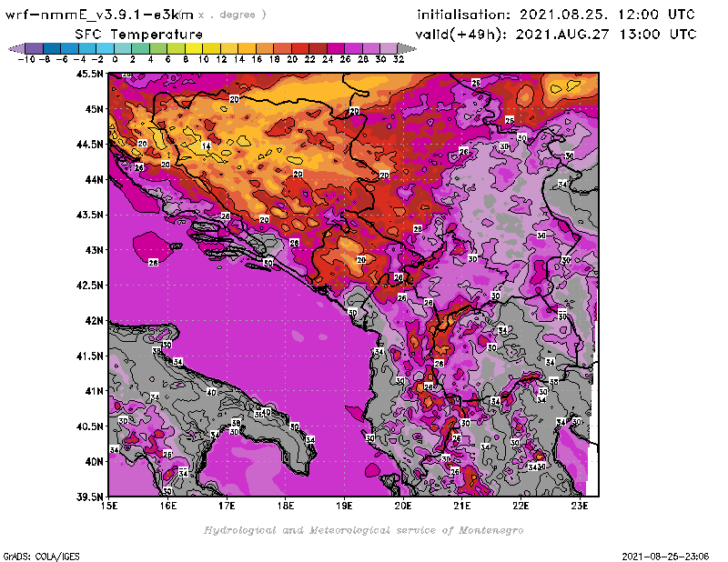The width and height of the screenshot is (728, 562).
Task: Click the Hydrological and Meteorological service caption
Action: (363, 530)
